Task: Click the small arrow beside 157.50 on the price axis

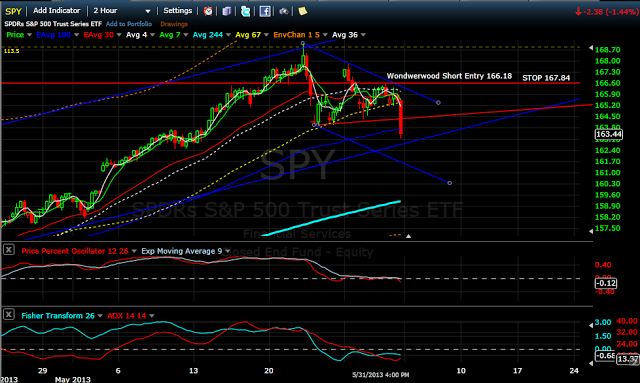Action: [591, 231]
